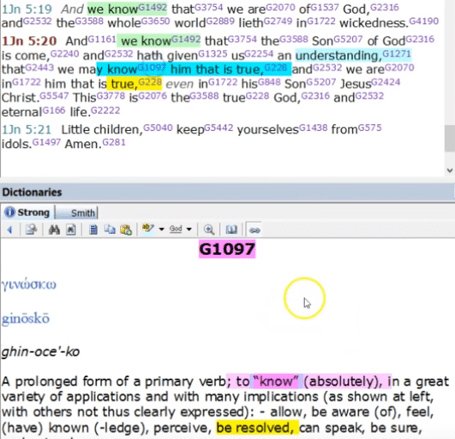Toggle the chain link sync icon

(255, 230)
